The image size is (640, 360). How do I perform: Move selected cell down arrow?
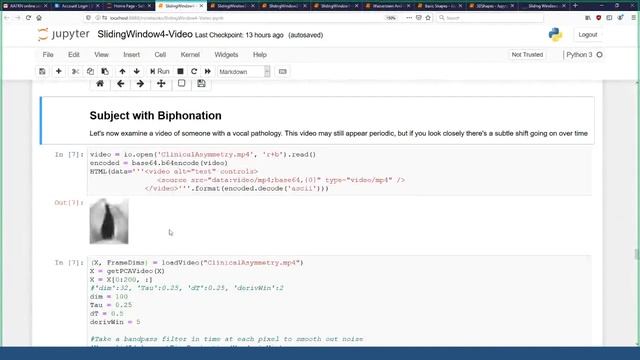[x=137, y=71]
